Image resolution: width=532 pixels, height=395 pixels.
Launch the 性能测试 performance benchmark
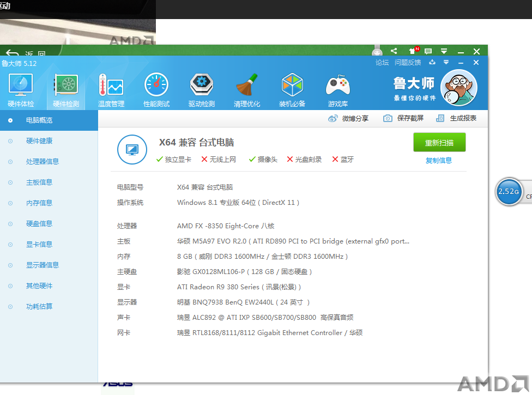click(x=156, y=90)
